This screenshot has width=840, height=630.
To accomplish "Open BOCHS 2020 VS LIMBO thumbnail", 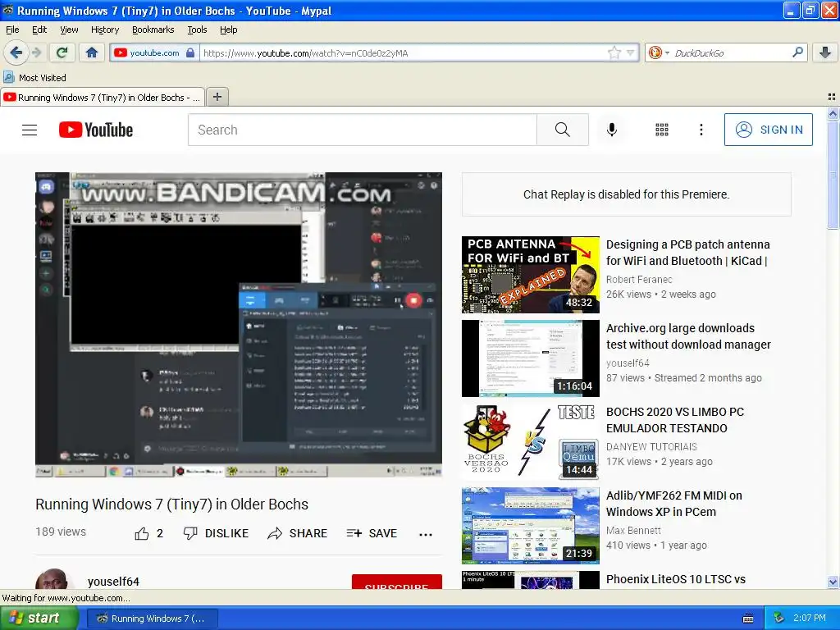I will tap(531, 442).
